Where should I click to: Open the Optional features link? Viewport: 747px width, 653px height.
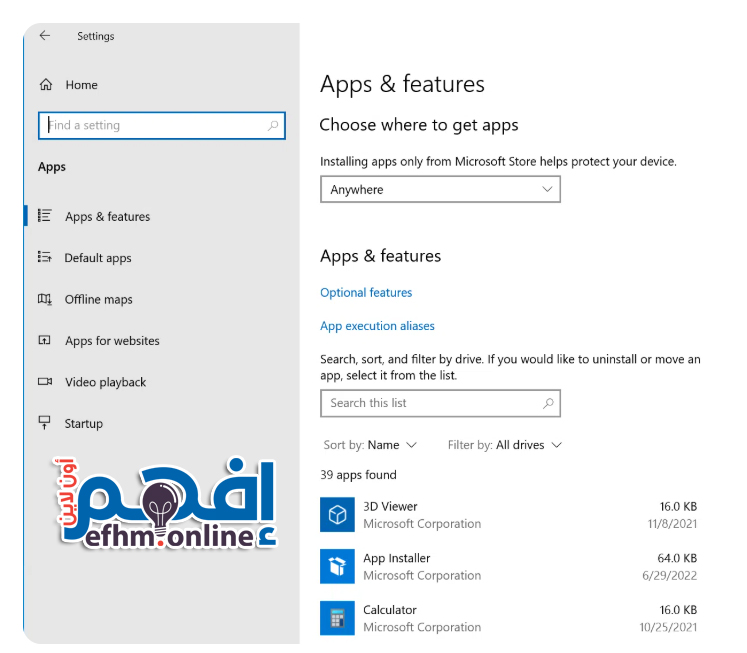tap(366, 293)
